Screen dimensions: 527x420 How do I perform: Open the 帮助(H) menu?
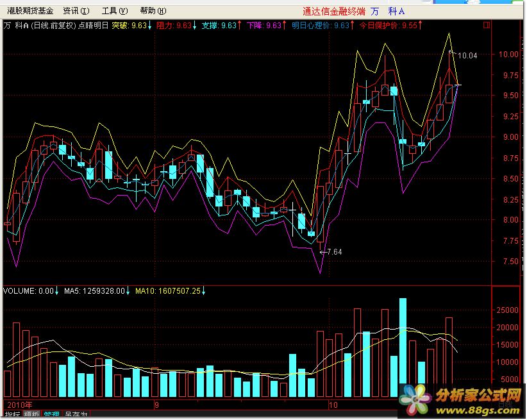pos(153,11)
